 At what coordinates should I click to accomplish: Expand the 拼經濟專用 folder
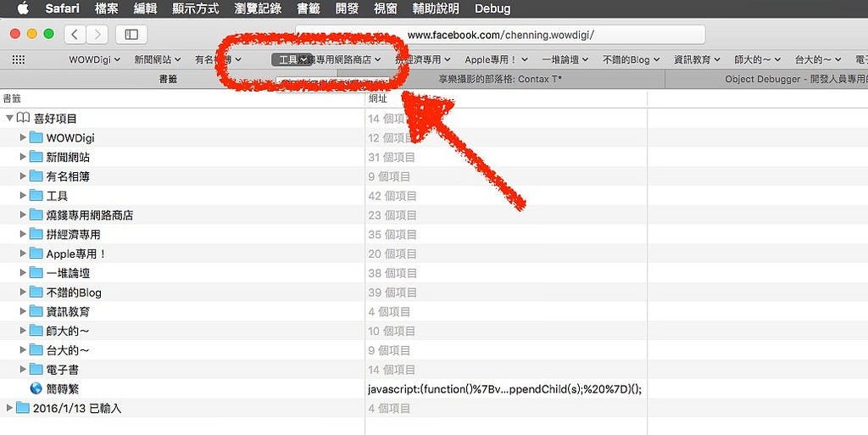23,234
